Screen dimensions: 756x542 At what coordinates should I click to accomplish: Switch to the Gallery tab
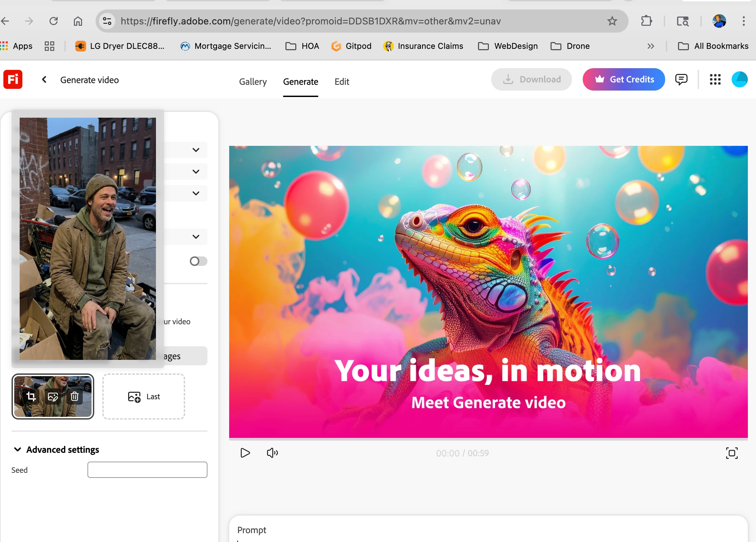pyautogui.click(x=253, y=82)
